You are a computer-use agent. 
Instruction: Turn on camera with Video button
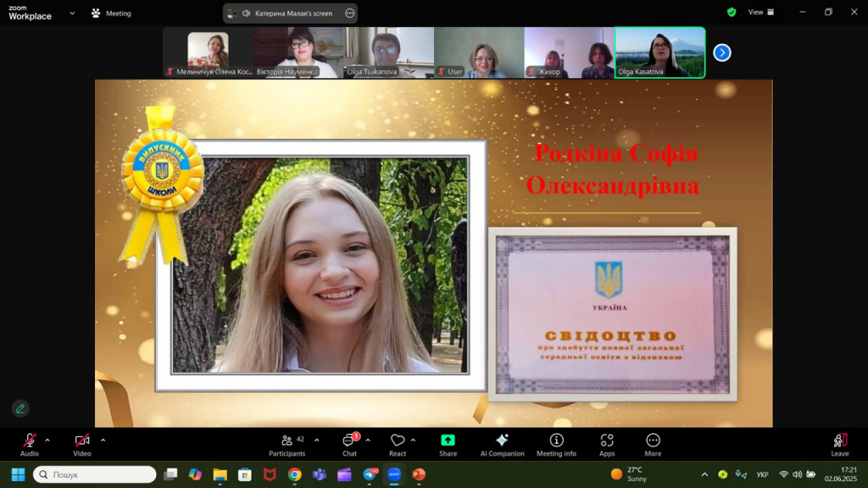(82, 444)
